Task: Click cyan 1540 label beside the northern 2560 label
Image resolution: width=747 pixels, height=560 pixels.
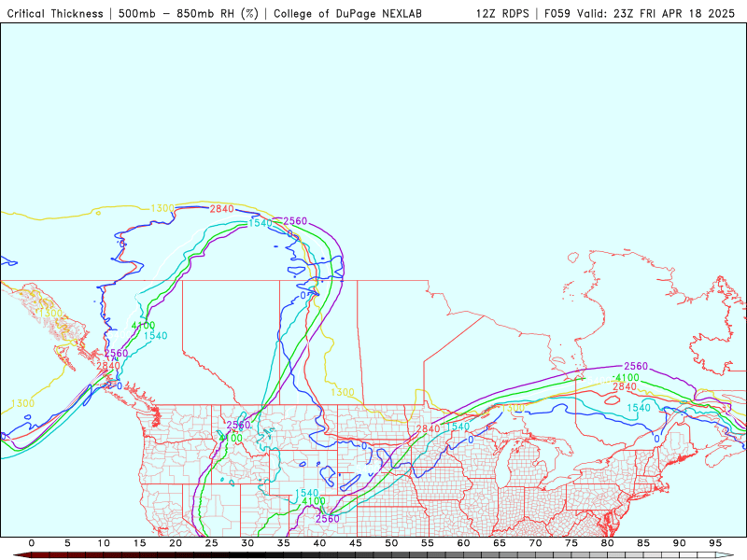Action: (x=261, y=223)
